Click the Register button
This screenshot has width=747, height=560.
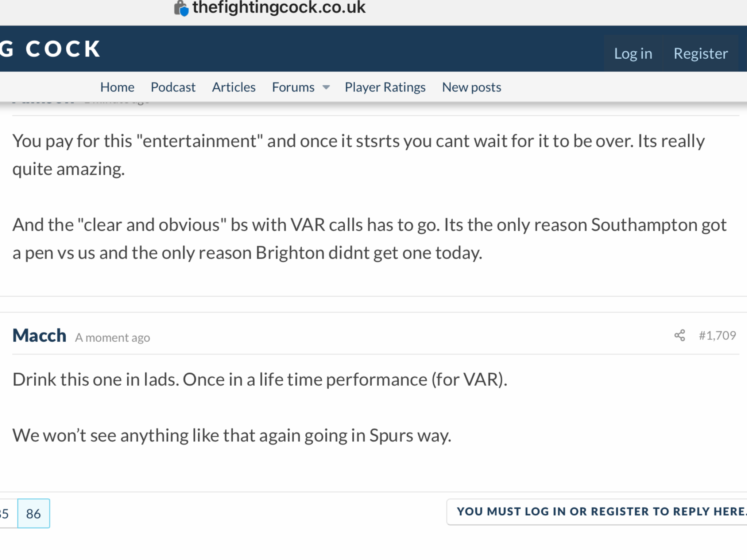[x=701, y=53]
